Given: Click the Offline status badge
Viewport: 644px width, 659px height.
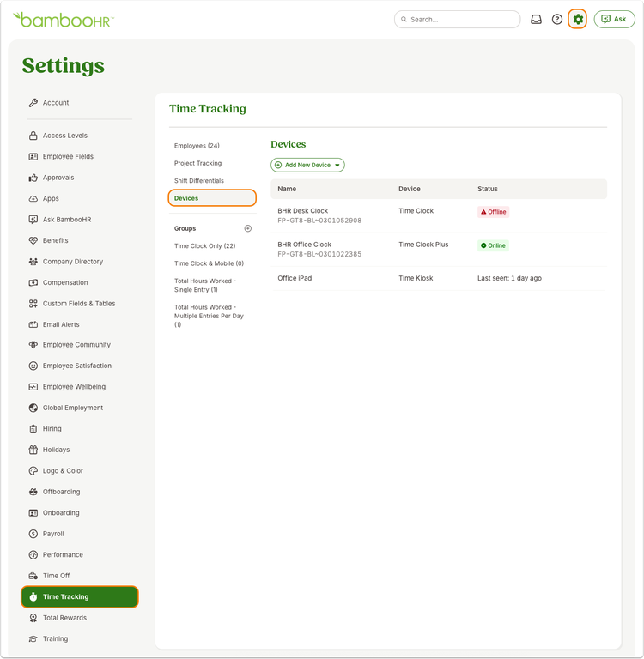Looking at the screenshot, I should (x=493, y=212).
